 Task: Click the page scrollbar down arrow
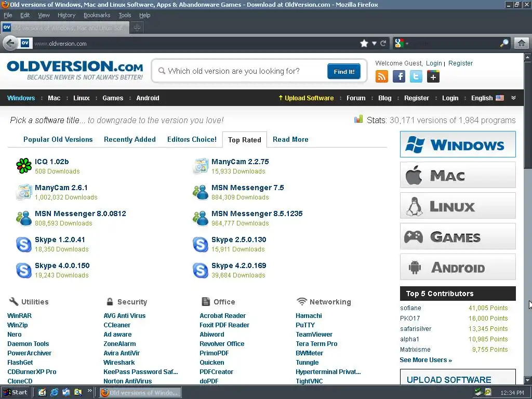tap(528, 380)
